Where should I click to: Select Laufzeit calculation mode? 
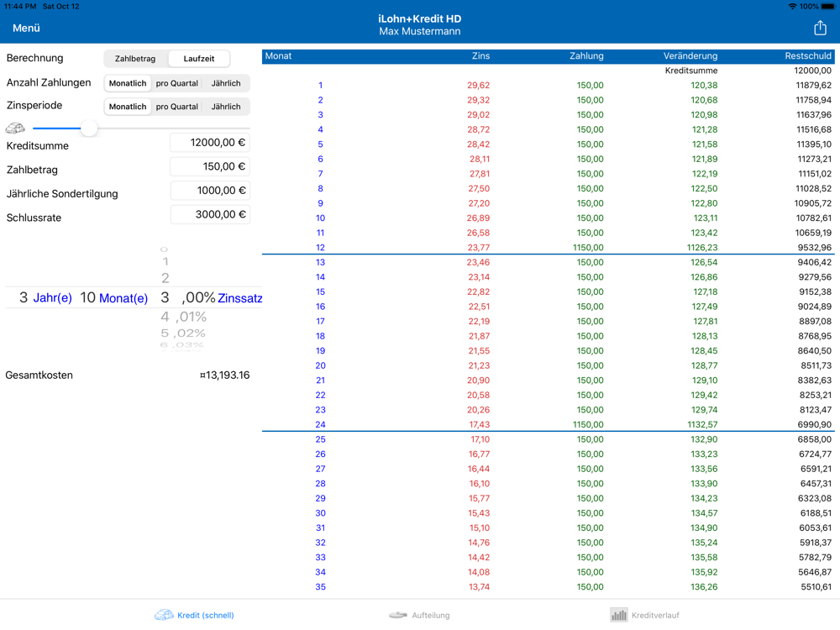(x=199, y=59)
